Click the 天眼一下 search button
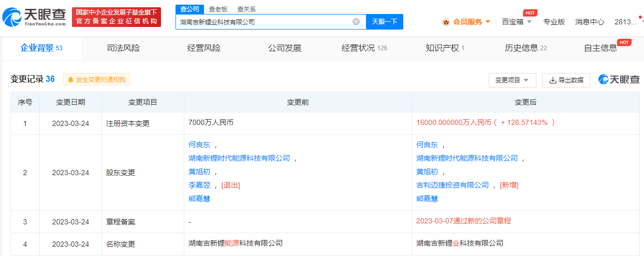Screen dimensions: 644x256 point(385,22)
